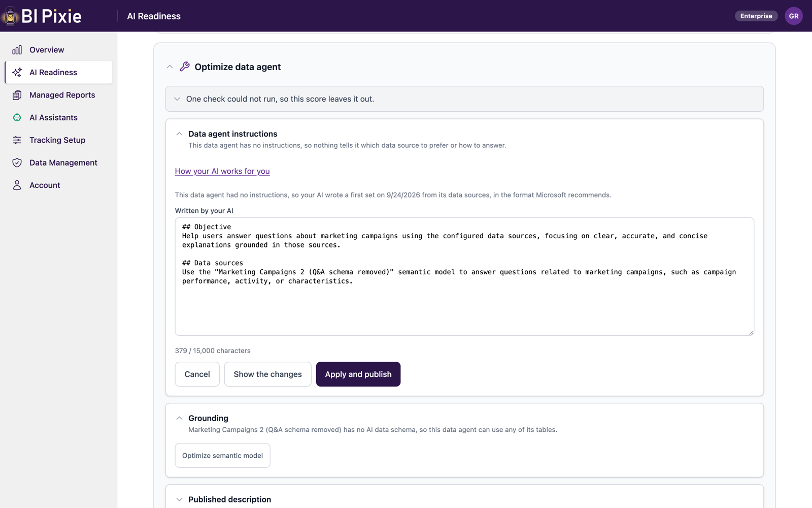The height and width of the screenshot is (508, 812).
Task: Click Show the changes button
Action: click(268, 374)
